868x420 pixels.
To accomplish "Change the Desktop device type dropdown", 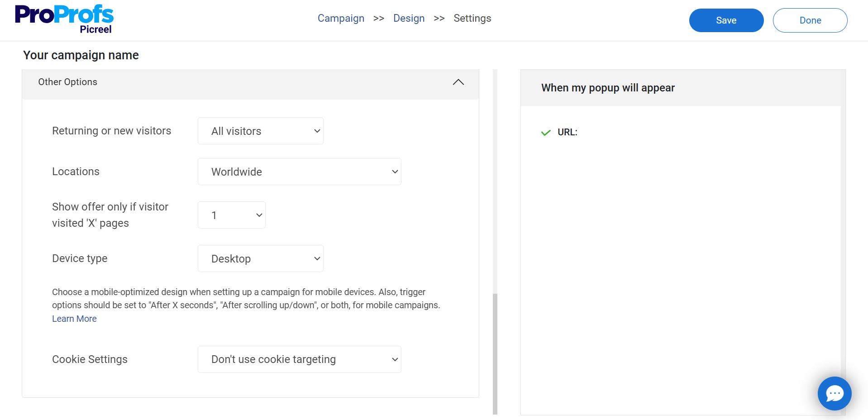I will [260, 258].
